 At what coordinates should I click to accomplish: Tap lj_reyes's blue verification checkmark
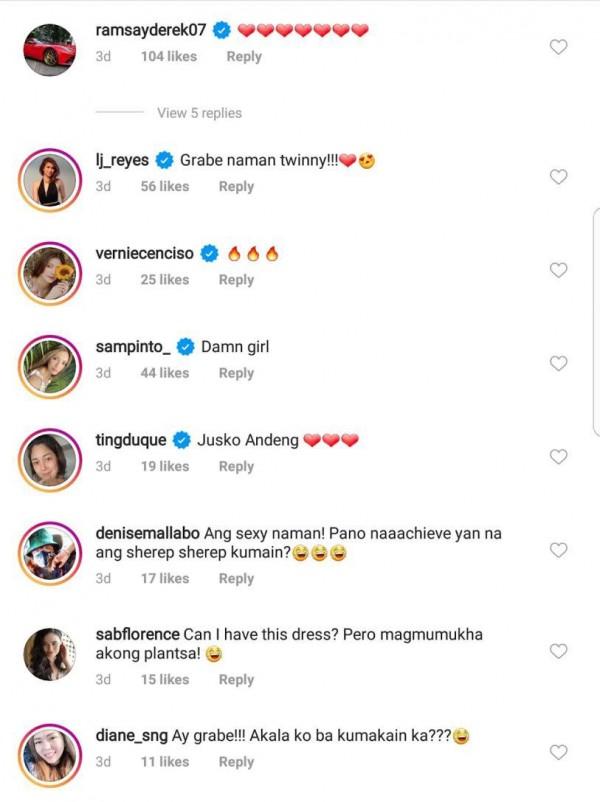163,158
